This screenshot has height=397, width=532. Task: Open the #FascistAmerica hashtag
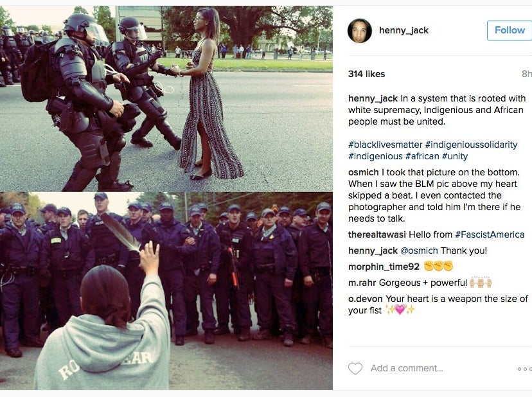[490, 234]
